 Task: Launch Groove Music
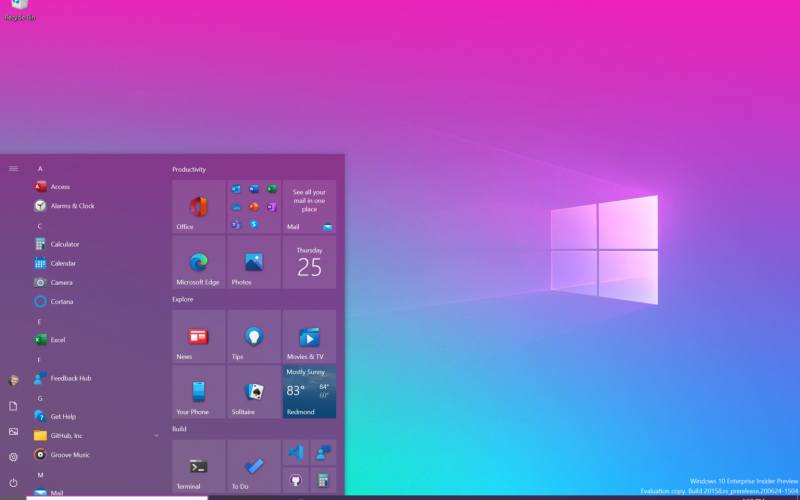97,455
